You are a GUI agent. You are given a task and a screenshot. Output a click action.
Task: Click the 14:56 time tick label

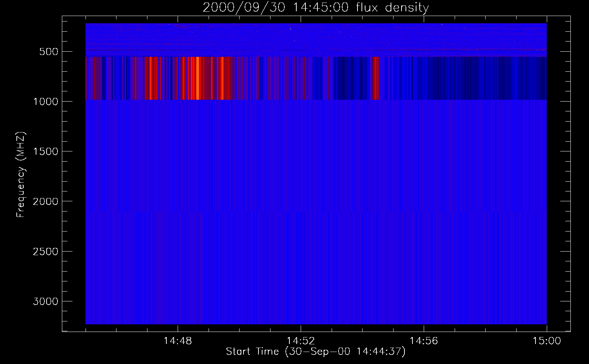(424, 341)
